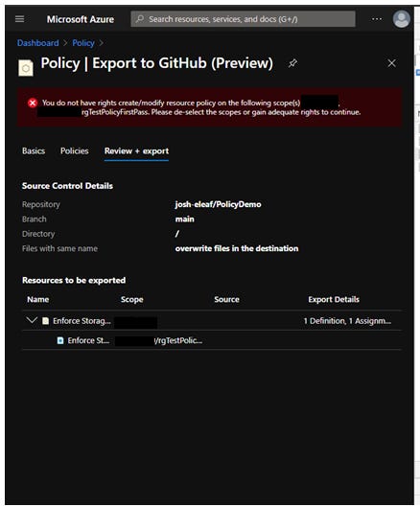The height and width of the screenshot is (507, 420).
Task: Click the Policy page document icon
Action: pos(26,68)
